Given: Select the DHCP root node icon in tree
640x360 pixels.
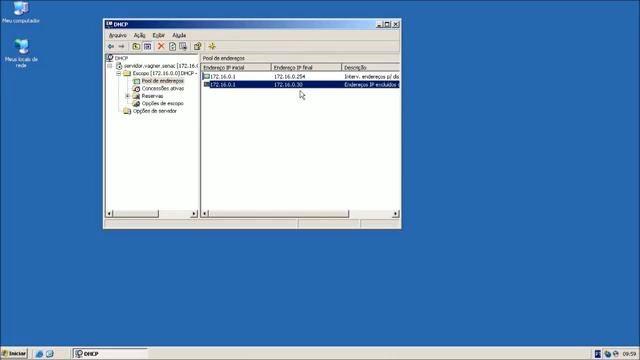Looking at the screenshot, I should click(109, 58).
